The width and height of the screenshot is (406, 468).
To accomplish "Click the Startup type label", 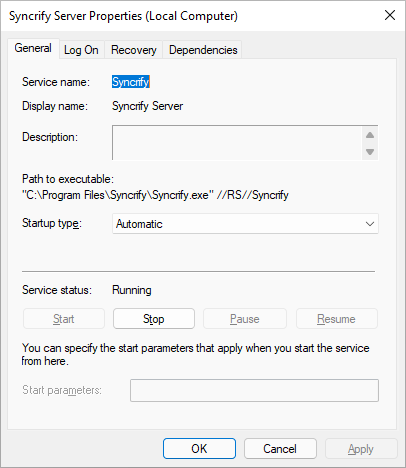I will [52, 223].
